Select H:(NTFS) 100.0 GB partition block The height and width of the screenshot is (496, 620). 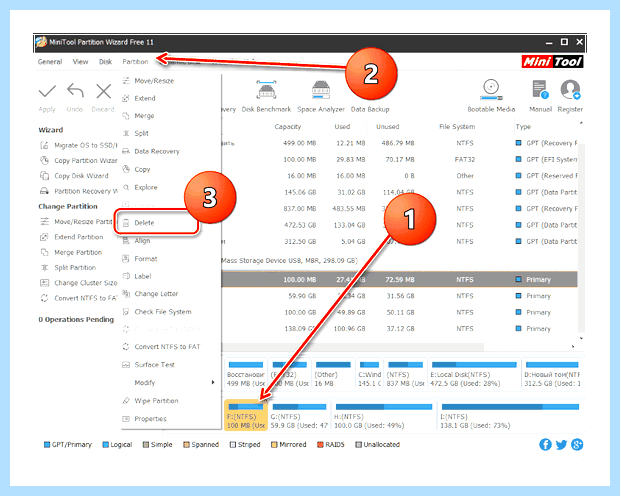tap(384, 415)
